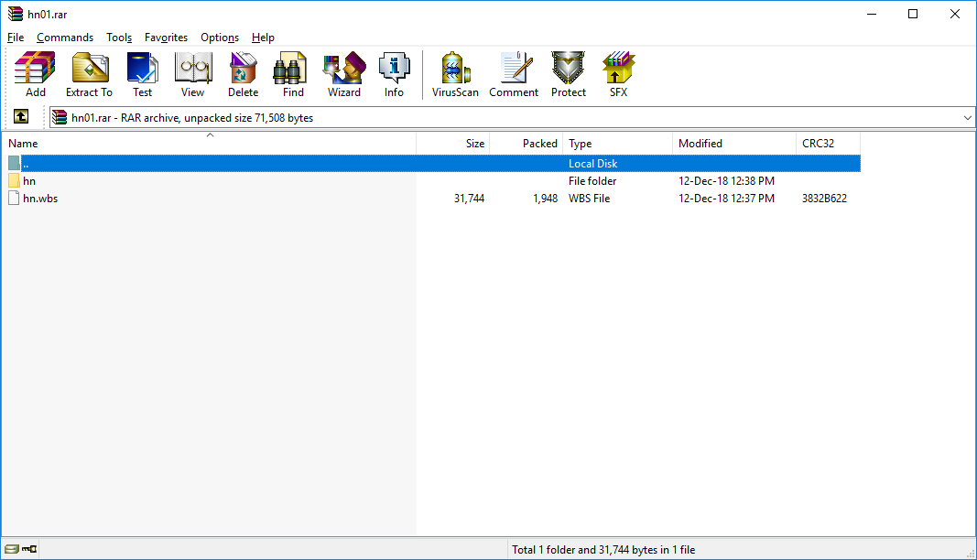
Task: Sort by the Modified column header
Action: [734, 144]
